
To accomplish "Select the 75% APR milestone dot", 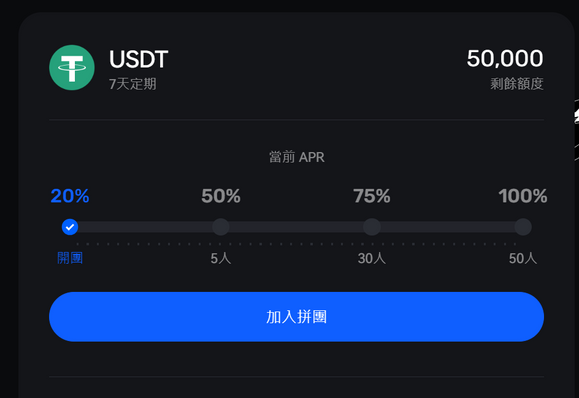I will (372, 227).
